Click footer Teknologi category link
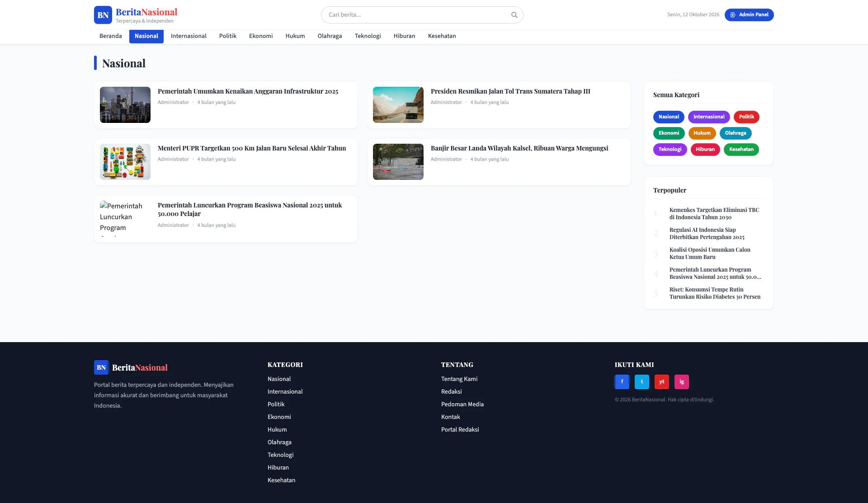868x503 pixels. pos(281,455)
